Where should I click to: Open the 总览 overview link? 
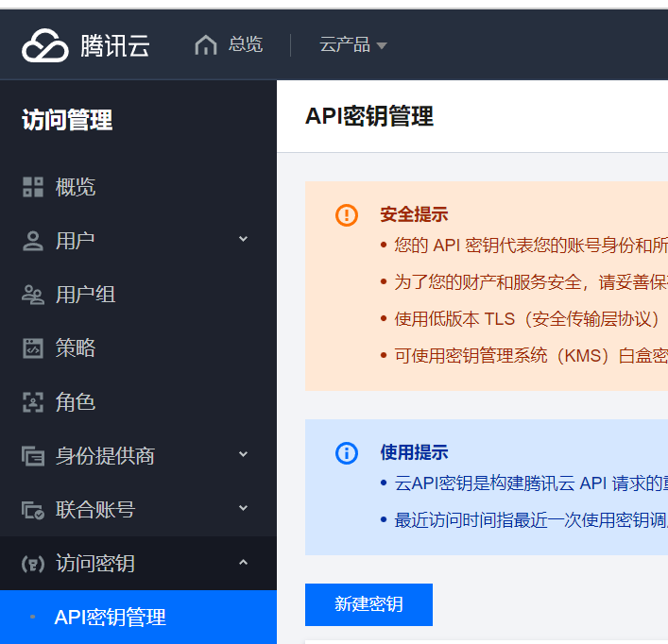click(246, 44)
